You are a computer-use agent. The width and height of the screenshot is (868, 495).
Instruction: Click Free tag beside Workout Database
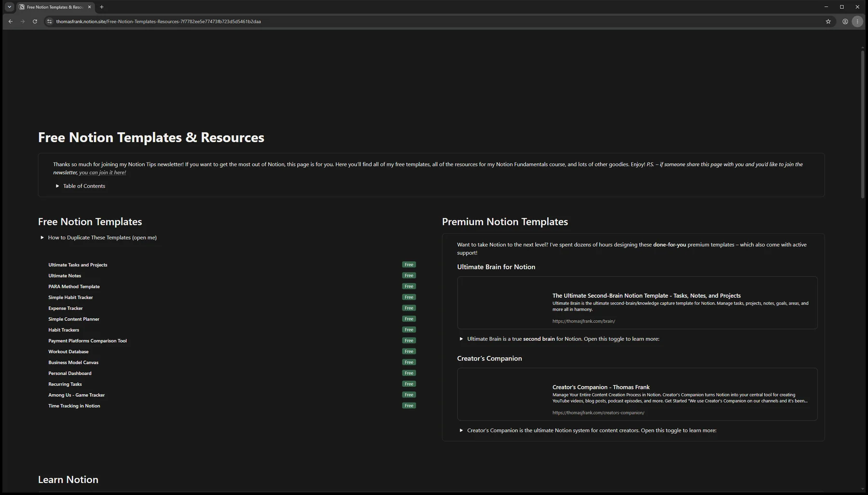[x=409, y=351]
